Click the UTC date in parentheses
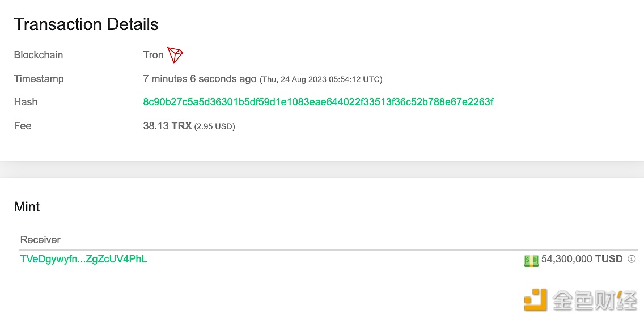 [x=321, y=80]
